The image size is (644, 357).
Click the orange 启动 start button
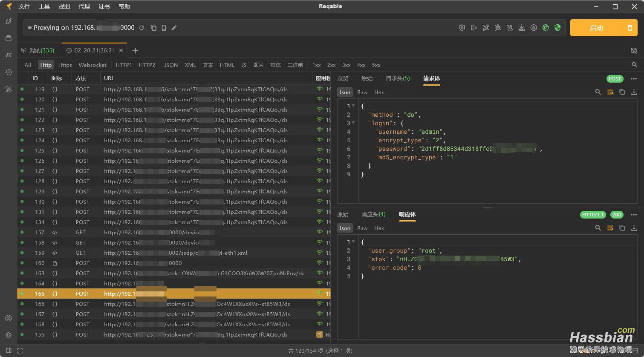pyautogui.click(x=596, y=28)
